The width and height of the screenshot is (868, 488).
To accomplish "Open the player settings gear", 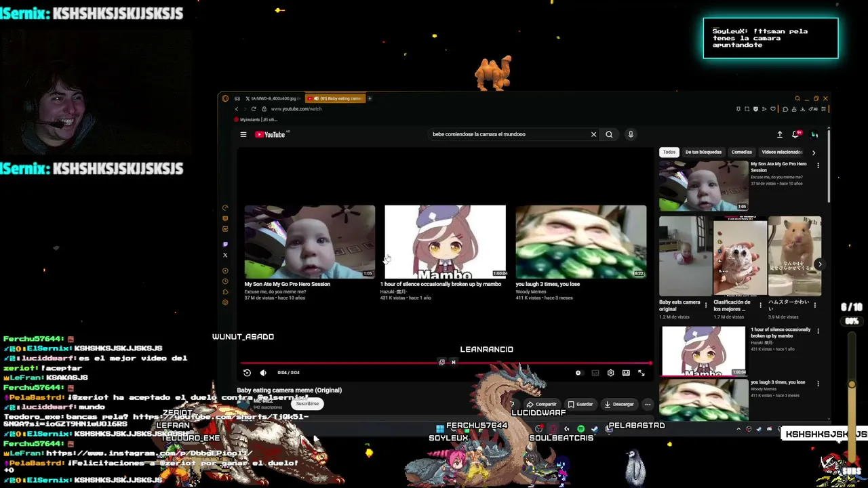I will pyautogui.click(x=610, y=372).
